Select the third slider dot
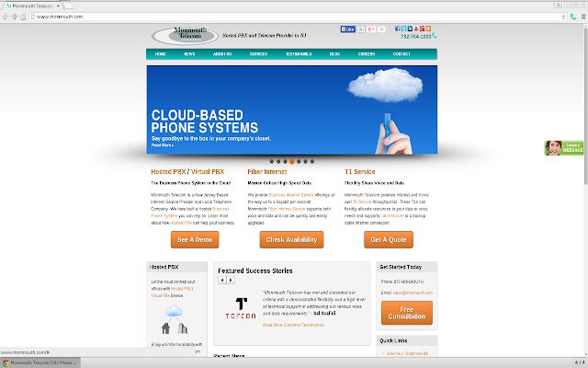Screen dimensions: 588x368 tap(285, 162)
